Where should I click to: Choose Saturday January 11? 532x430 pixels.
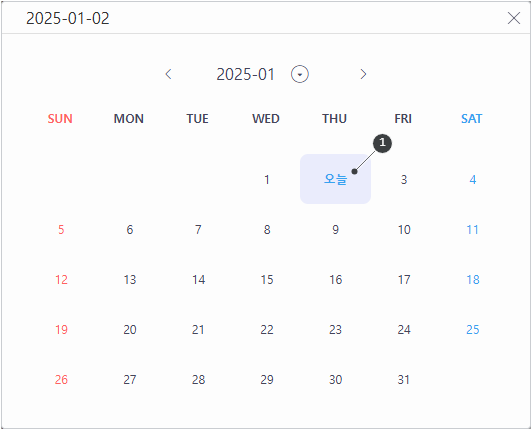(473, 229)
